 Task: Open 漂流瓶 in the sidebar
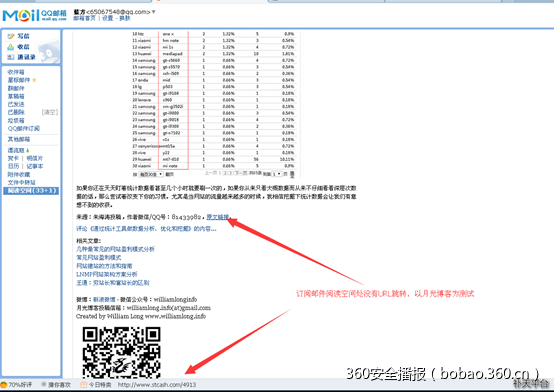click(x=16, y=151)
